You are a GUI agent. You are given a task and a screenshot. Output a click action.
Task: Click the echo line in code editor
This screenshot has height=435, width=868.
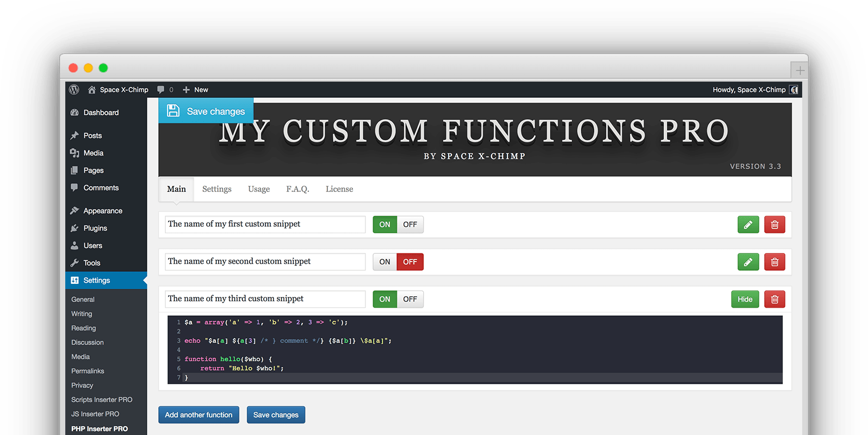tap(288, 341)
